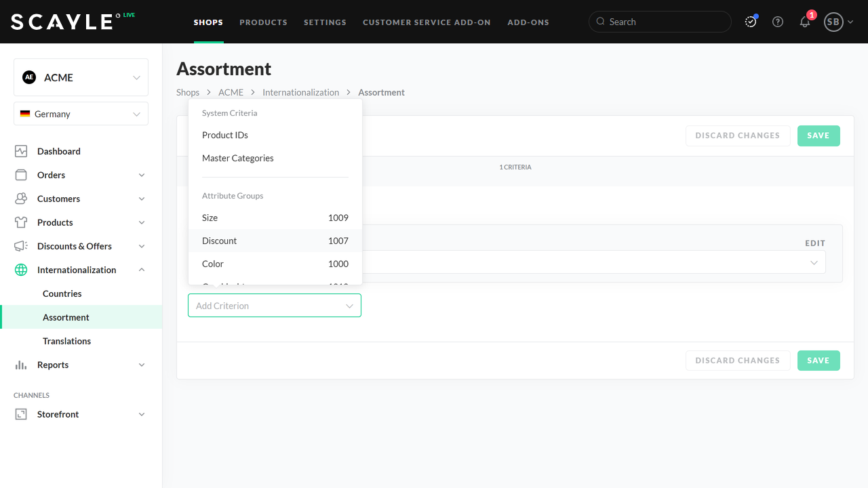The image size is (868, 488).
Task: Click the Internationalization globe icon
Action: pyautogui.click(x=21, y=270)
